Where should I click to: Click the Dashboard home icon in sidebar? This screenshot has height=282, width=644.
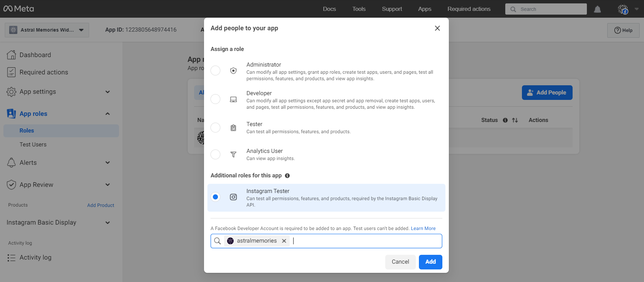[x=11, y=55]
